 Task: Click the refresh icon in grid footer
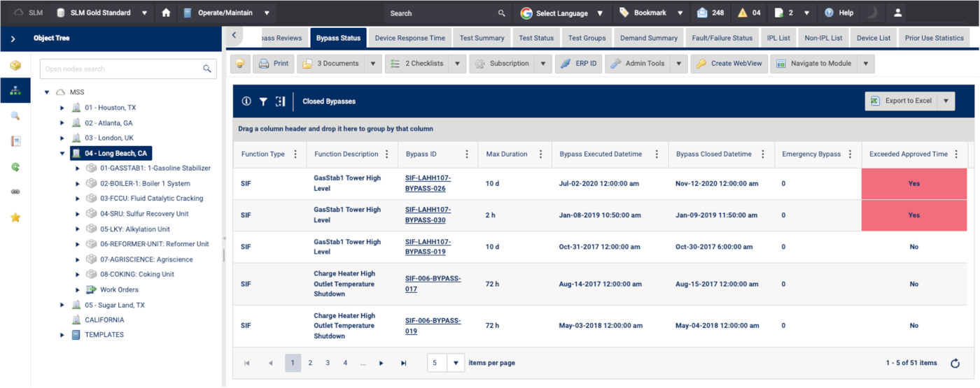click(x=955, y=363)
